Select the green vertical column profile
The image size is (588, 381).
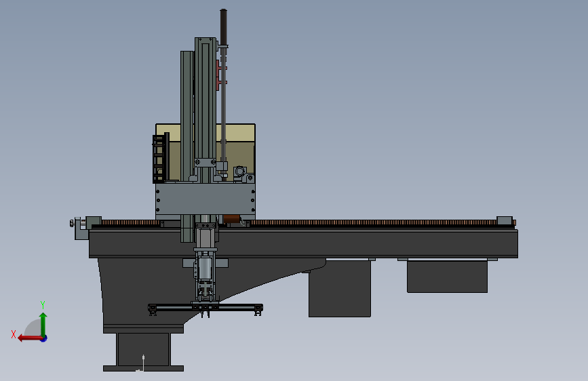(205, 101)
